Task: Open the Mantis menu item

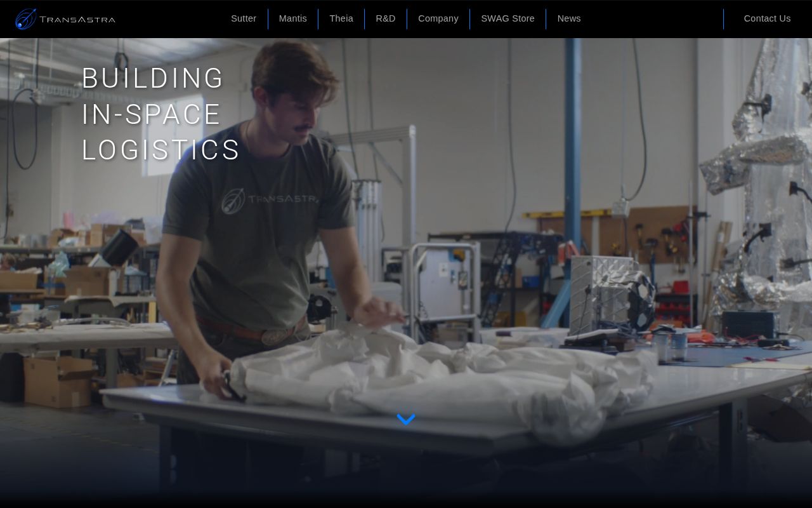Action: point(293,18)
